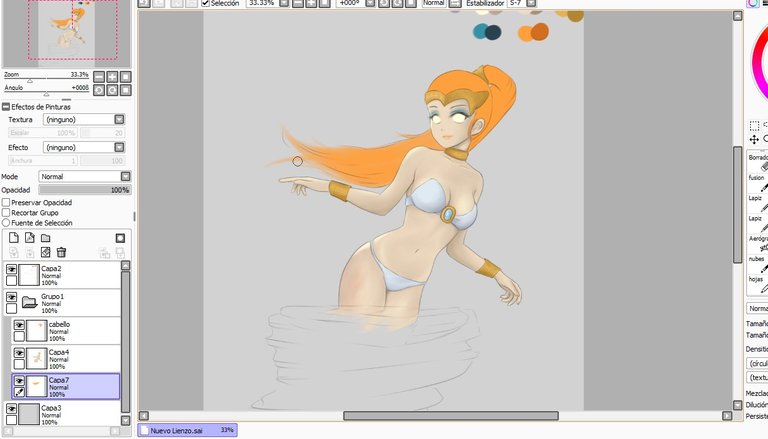Click the Navigator preview thumbnail

pyautogui.click(x=67, y=33)
